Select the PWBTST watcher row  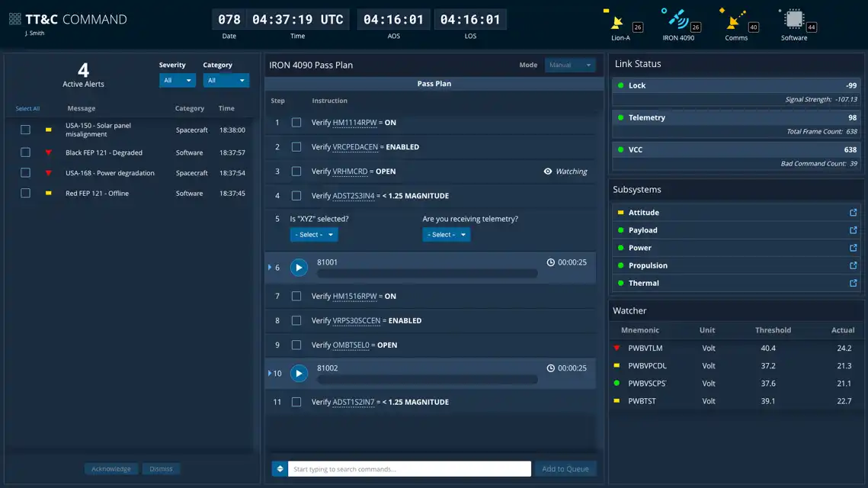click(x=736, y=401)
